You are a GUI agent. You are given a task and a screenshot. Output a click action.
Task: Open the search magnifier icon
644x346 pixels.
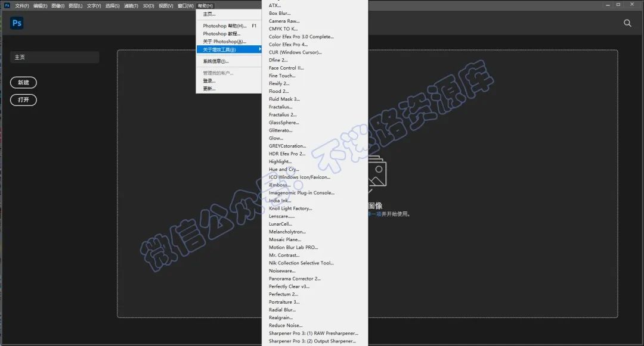[627, 23]
